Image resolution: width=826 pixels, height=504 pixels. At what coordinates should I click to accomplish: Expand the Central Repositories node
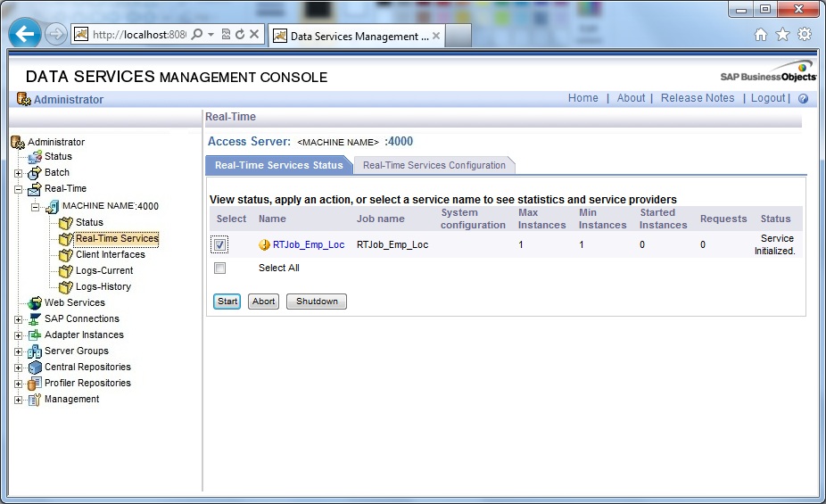(x=19, y=368)
